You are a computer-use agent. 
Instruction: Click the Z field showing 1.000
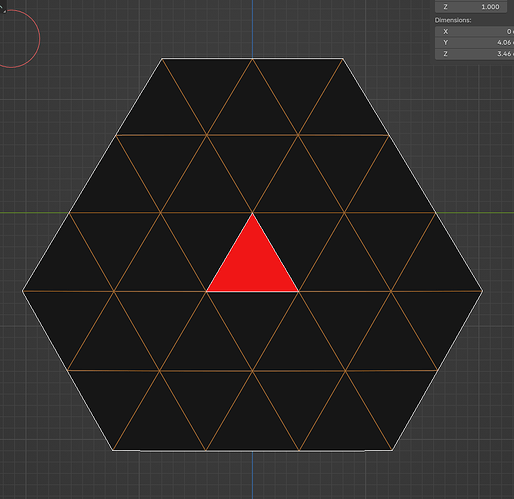click(x=471, y=7)
